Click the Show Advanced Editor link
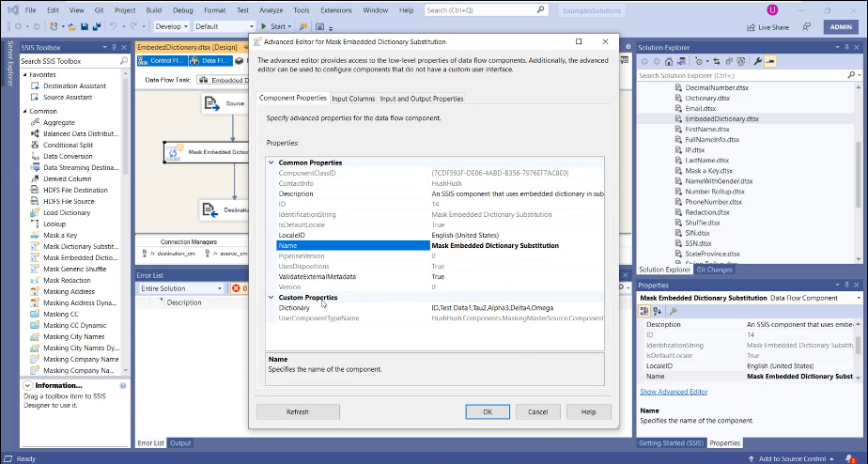Viewport: 868px width, 464px height. point(674,392)
